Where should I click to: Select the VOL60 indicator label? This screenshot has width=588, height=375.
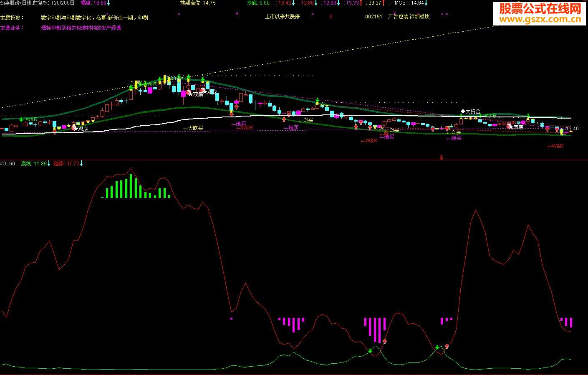click(8, 164)
